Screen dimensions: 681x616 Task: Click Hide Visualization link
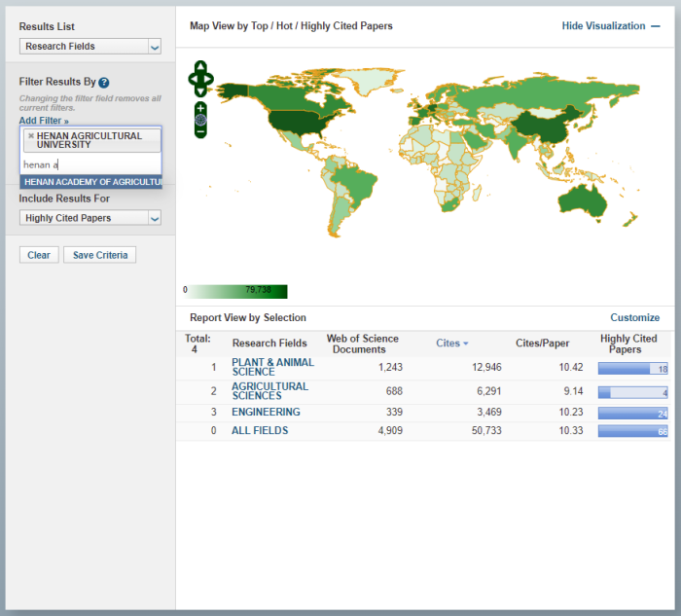pyautogui.click(x=603, y=26)
